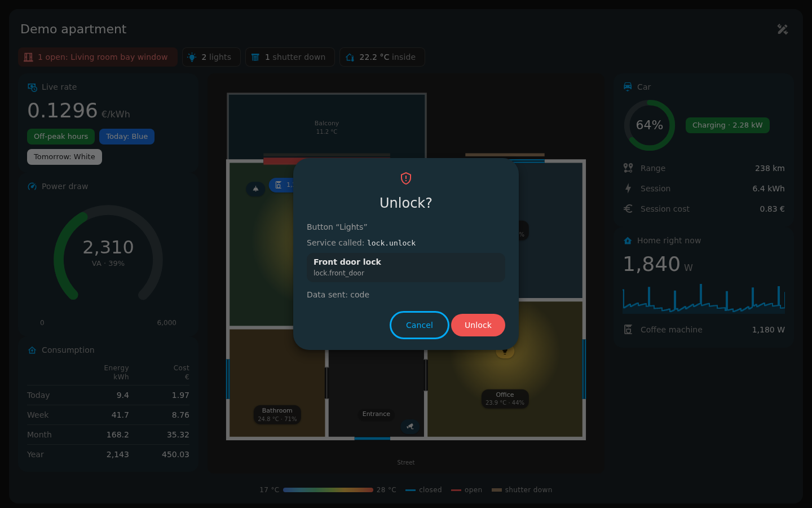Click the Month consumption row
The image size is (812, 508).
[108, 435]
